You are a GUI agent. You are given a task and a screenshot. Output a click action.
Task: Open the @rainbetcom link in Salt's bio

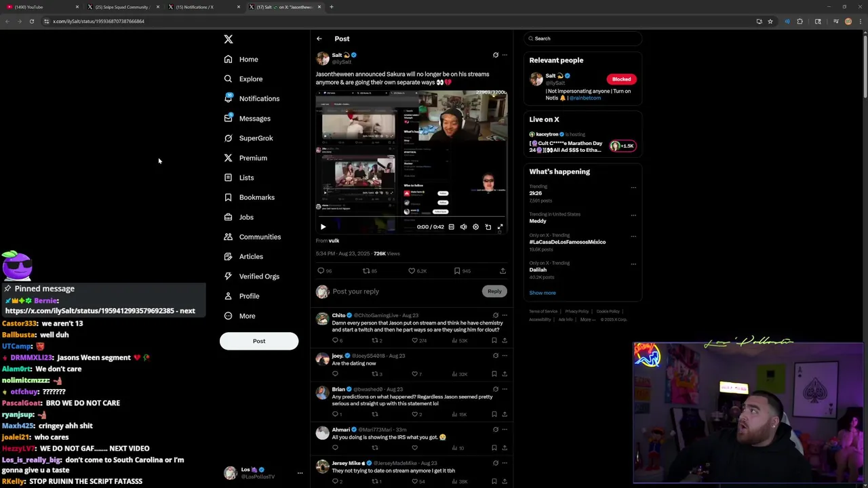coord(585,98)
